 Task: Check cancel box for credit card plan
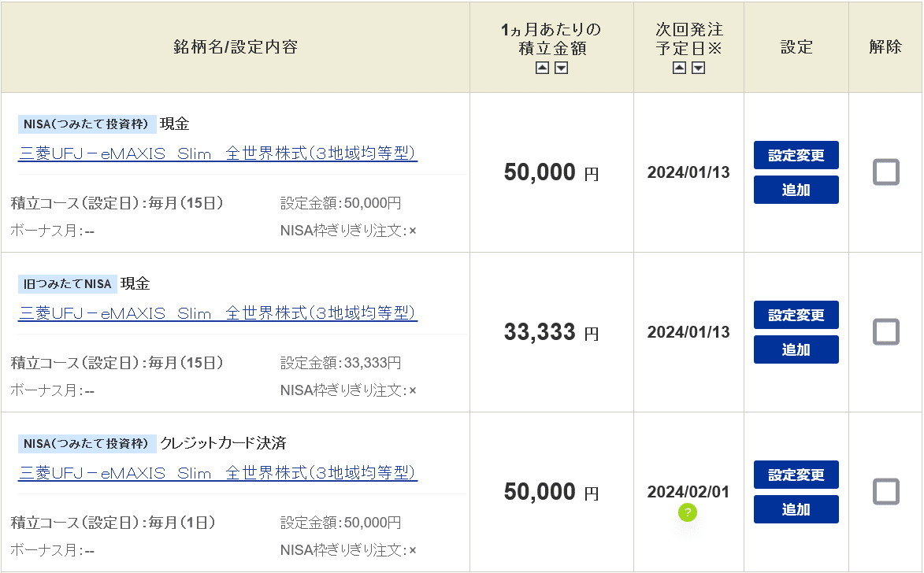point(885,491)
